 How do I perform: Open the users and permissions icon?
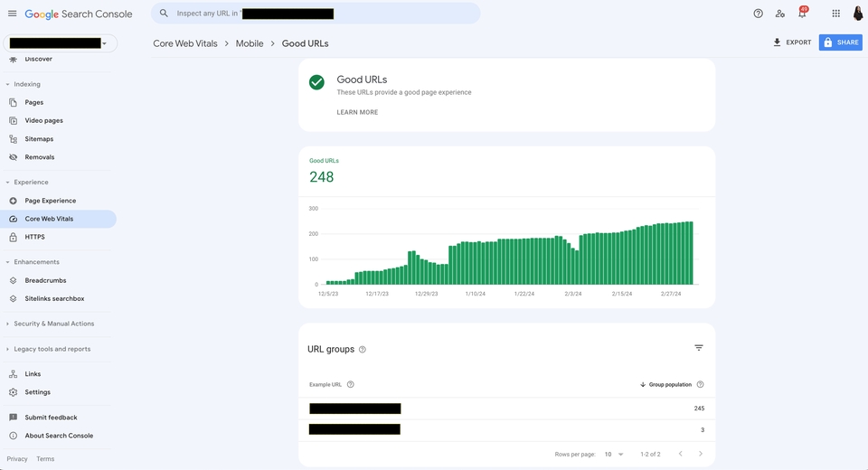pos(779,14)
